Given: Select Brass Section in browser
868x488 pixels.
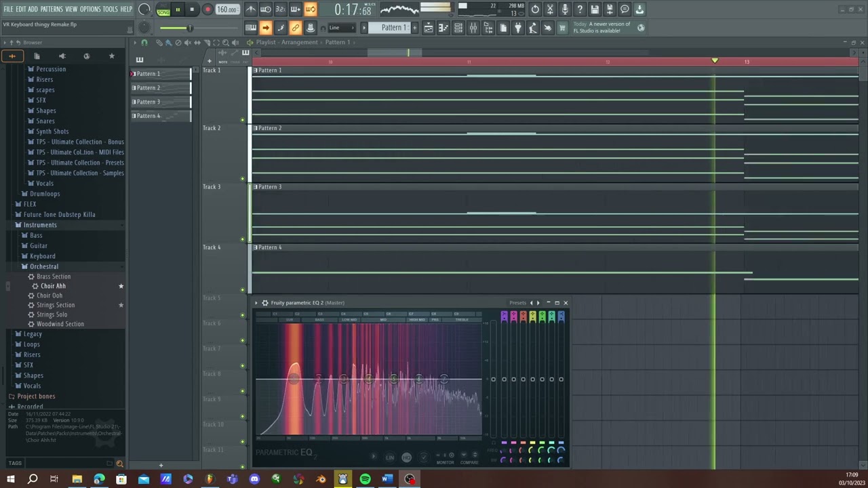Looking at the screenshot, I should (54, 277).
